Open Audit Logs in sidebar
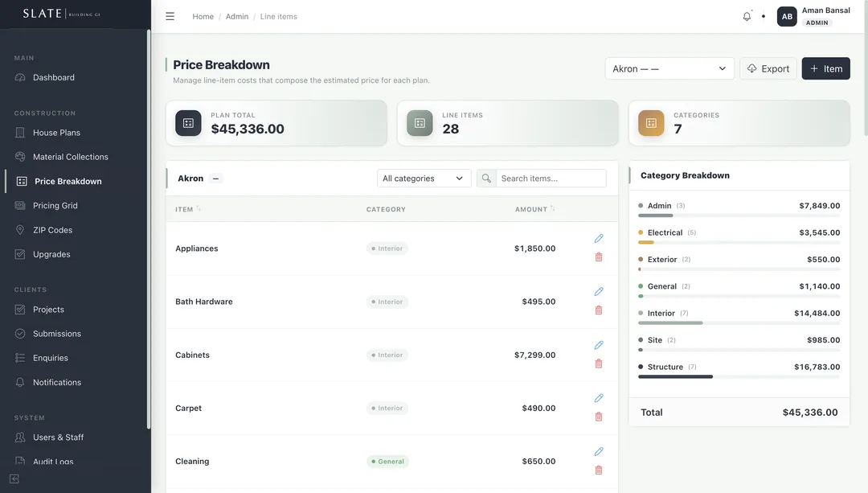This screenshot has width=868, height=493. point(52,462)
